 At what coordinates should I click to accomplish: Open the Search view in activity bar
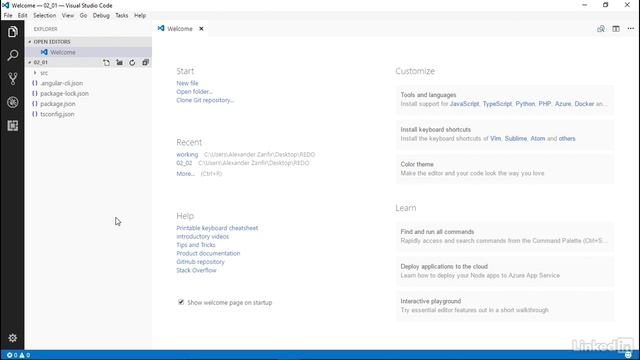13,55
